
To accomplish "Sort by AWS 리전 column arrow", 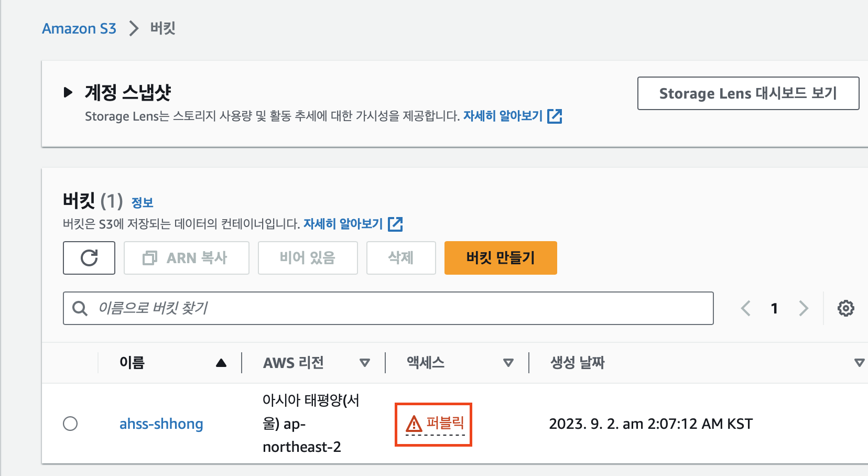I will pos(365,363).
